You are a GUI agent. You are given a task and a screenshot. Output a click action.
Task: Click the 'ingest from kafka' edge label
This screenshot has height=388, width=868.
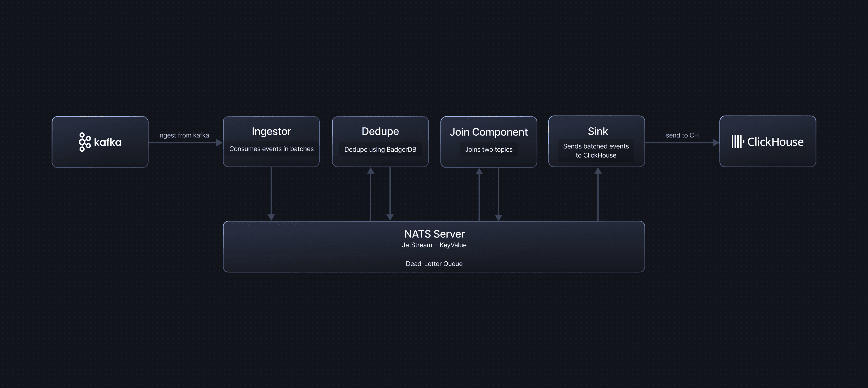tap(184, 135)
